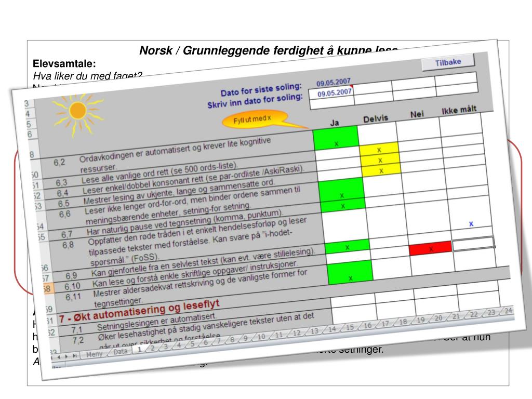Open the Meny sheet tab
This screenshot has width=532, height=399.
[94, 354]
